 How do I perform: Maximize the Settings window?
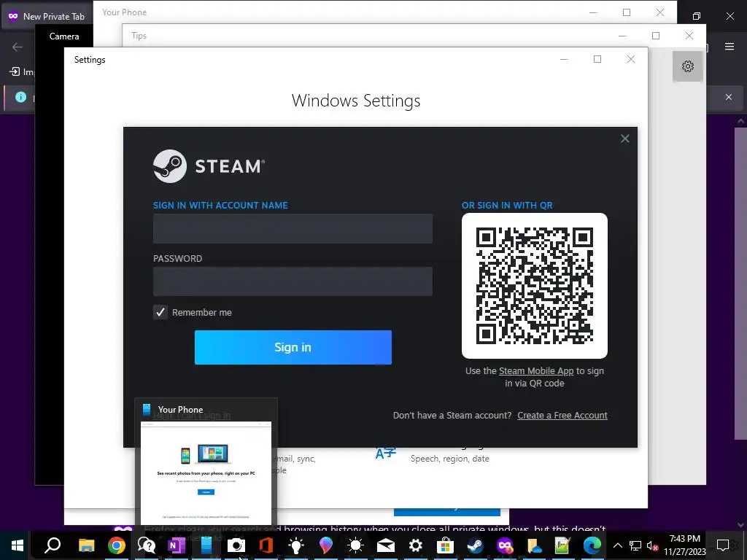(x=597, y=59)
